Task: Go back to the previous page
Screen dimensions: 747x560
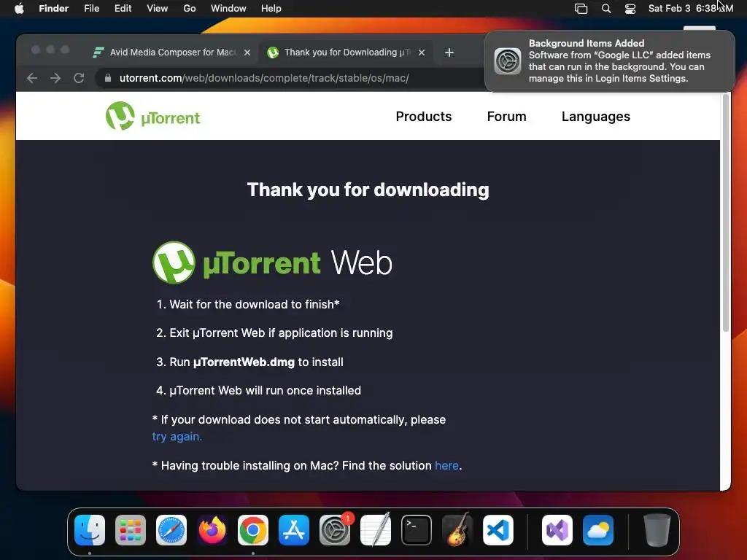Action: pyautogui.click(x=32, y=78)
